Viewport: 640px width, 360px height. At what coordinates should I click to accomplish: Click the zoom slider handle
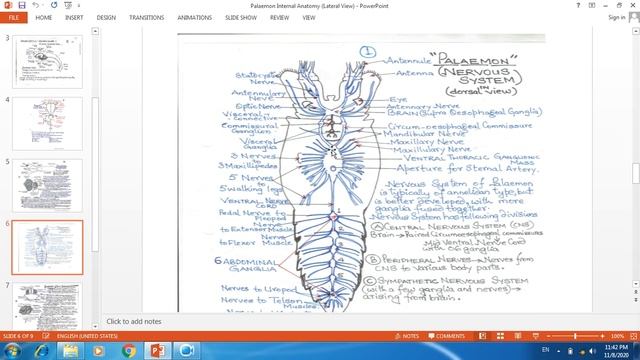point(575,336)
